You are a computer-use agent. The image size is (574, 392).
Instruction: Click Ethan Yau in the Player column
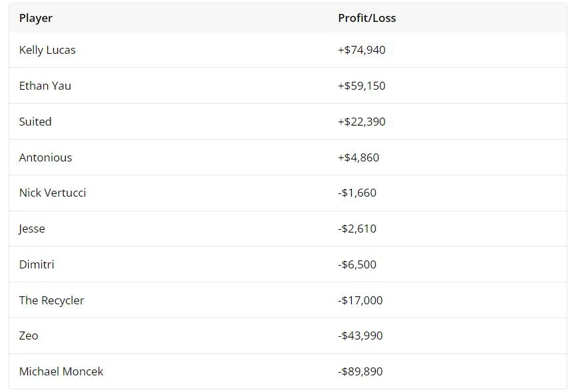coord(45,86)
